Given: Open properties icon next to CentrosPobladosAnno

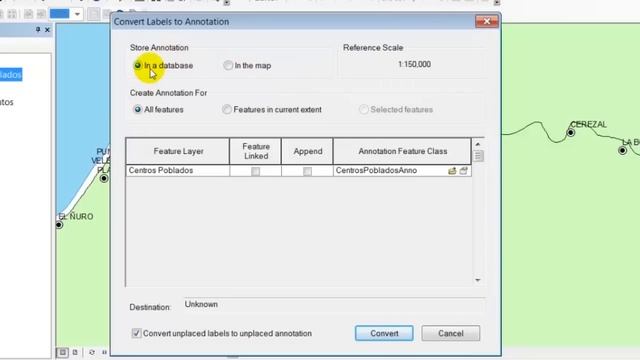Looking at the screenshot, I should tap(463, 171).
